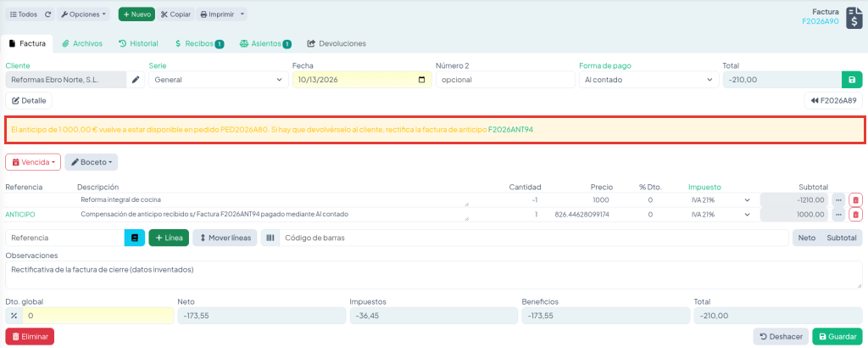Screen dimensions: 868x348
Task: Click the barcode icon
Action: (270, 238)
